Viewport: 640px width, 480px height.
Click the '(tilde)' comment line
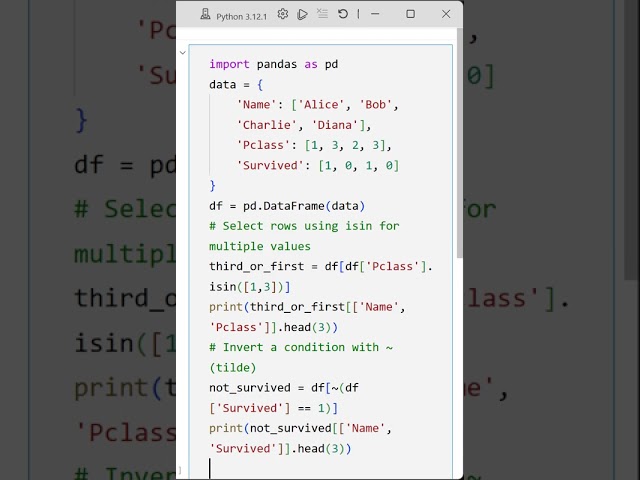point(233,367)
